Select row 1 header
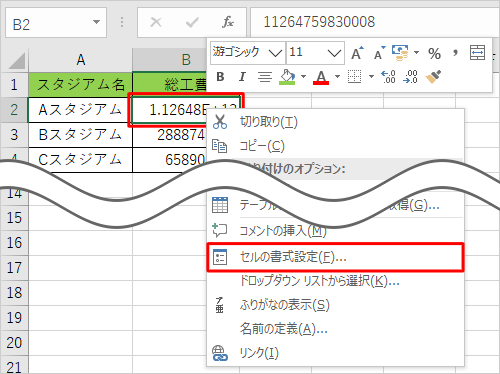This screenshot has height=374, width=500. 14,84
